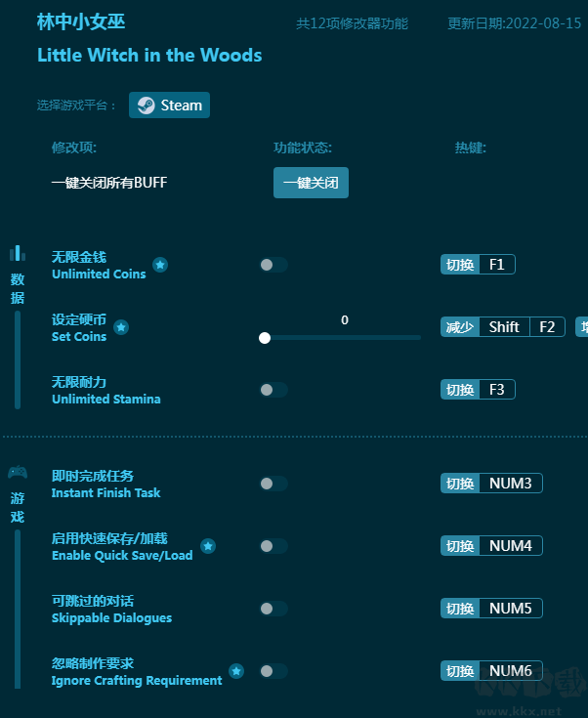The width and height of the screenshot is (588, 718).
Task: Toggle Unlimited Coins switch on
Action: click(x=273, y=265)
